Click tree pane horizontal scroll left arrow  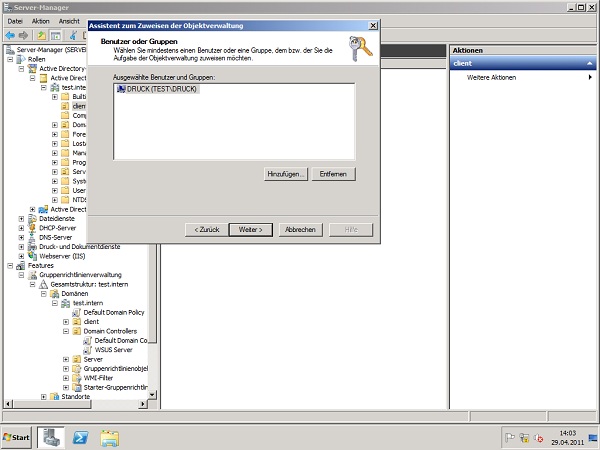(x=8, y=404)
